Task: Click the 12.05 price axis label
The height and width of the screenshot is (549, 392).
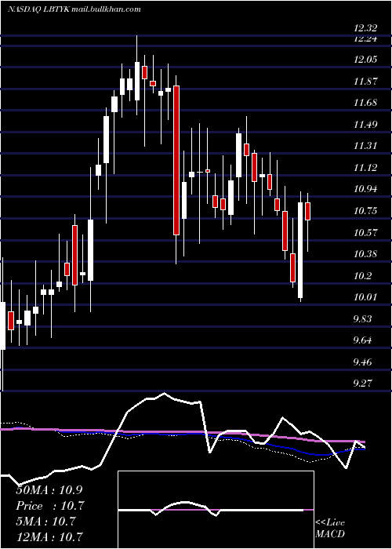Action: tap(365, 60)
